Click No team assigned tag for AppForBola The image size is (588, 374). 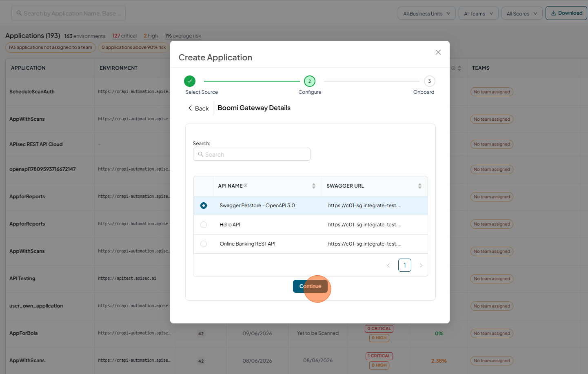(492, 334)
